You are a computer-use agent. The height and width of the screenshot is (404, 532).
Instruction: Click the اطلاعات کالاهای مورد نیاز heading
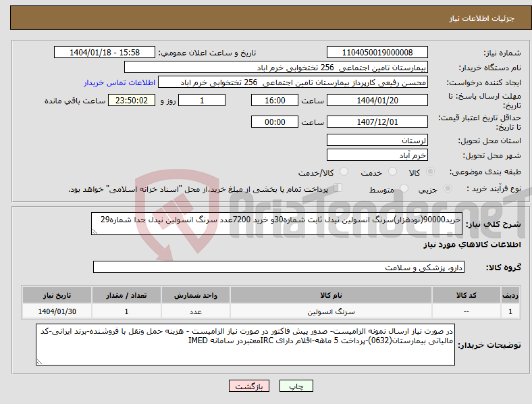472,245
